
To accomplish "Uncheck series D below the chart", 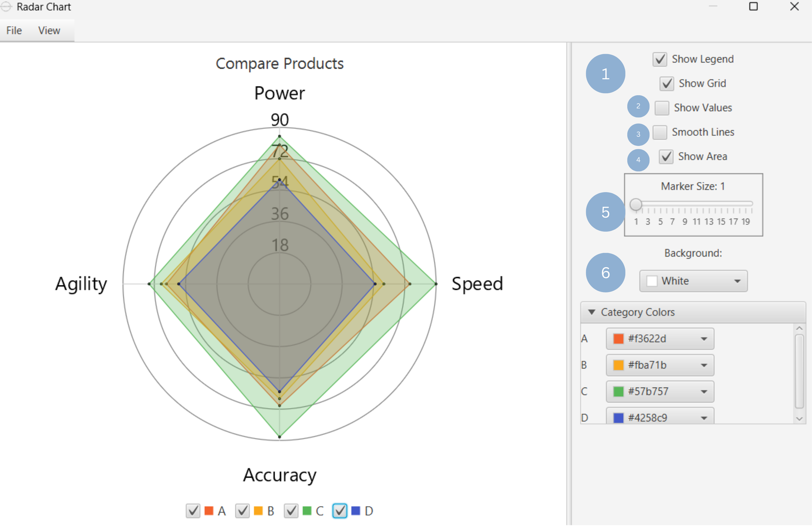I will [x=339, y=511].
